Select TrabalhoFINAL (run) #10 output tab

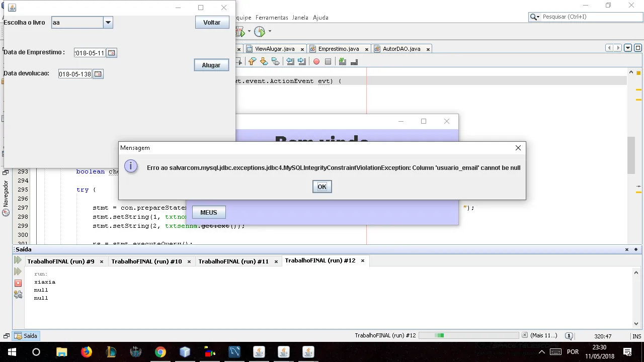pos(146,261)
